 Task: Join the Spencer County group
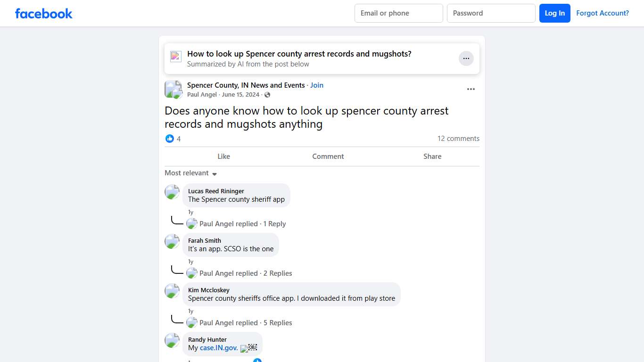(x=316, y=85)
